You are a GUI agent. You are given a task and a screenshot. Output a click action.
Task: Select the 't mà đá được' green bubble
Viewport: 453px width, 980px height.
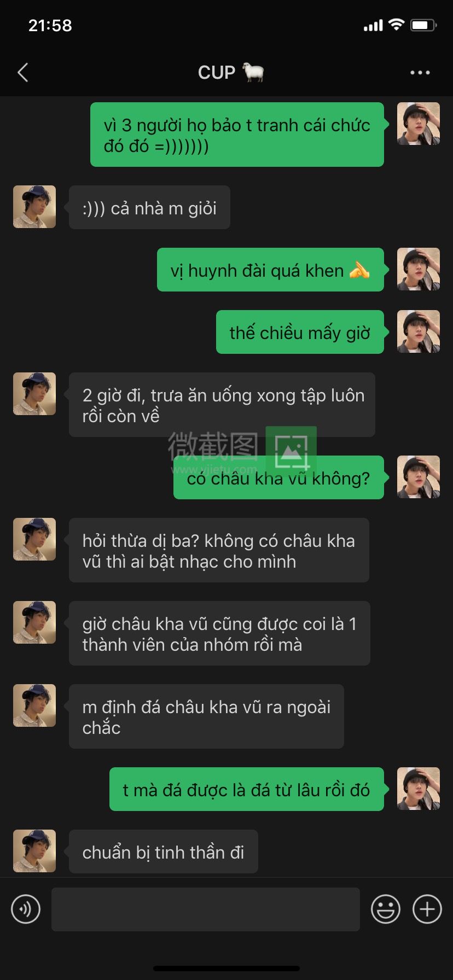point(247,789)
